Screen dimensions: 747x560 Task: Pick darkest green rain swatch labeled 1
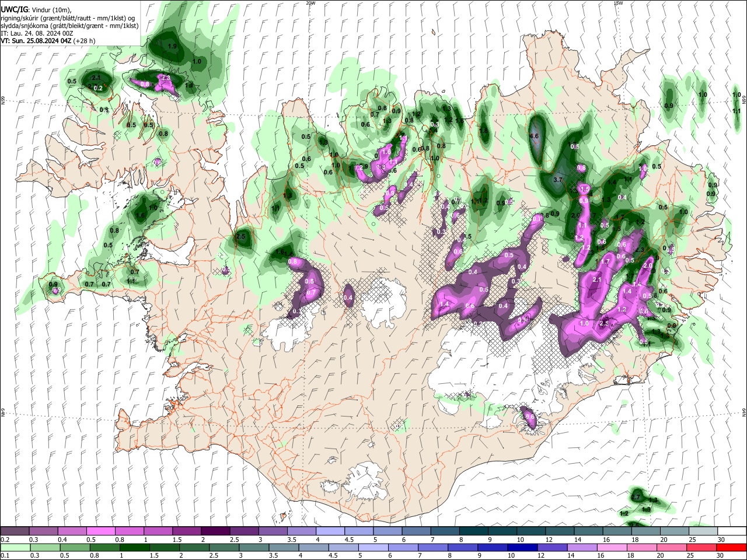coord(134,547)
